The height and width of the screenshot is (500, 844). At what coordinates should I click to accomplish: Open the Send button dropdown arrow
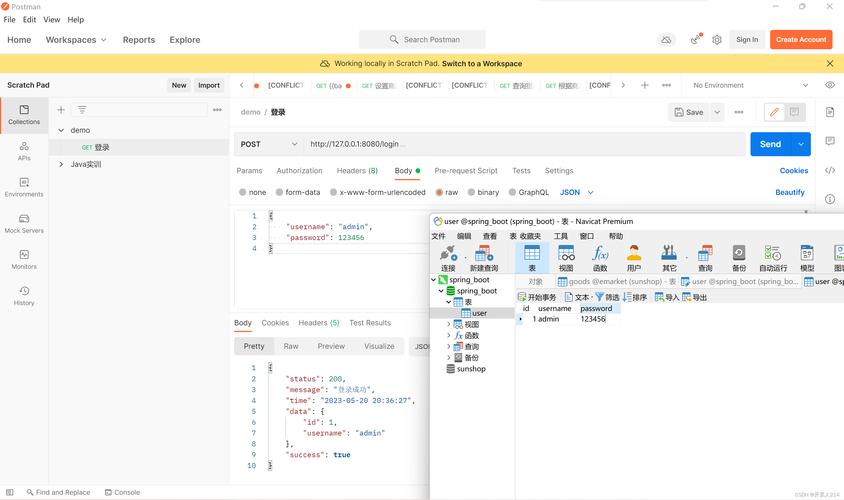(x=800, y=144)
